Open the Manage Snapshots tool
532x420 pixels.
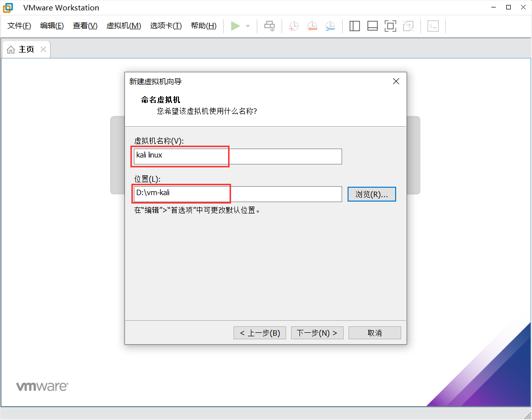coord(330,26)
